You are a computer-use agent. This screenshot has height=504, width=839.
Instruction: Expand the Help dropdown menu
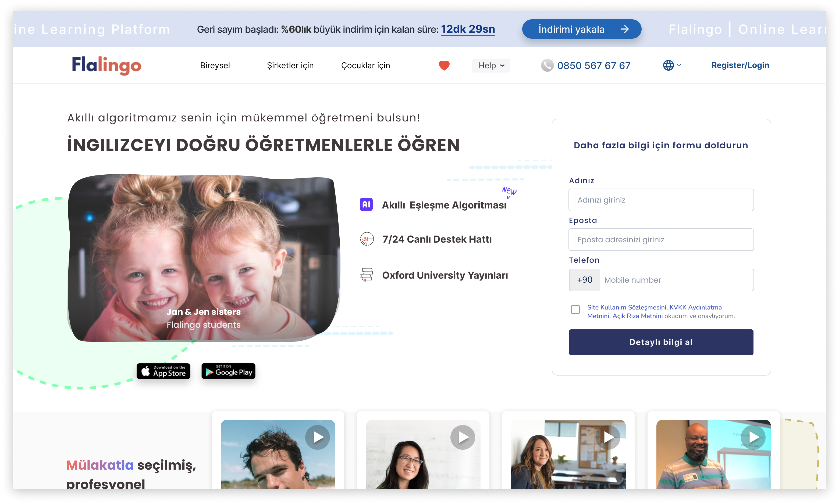[491, 65]
